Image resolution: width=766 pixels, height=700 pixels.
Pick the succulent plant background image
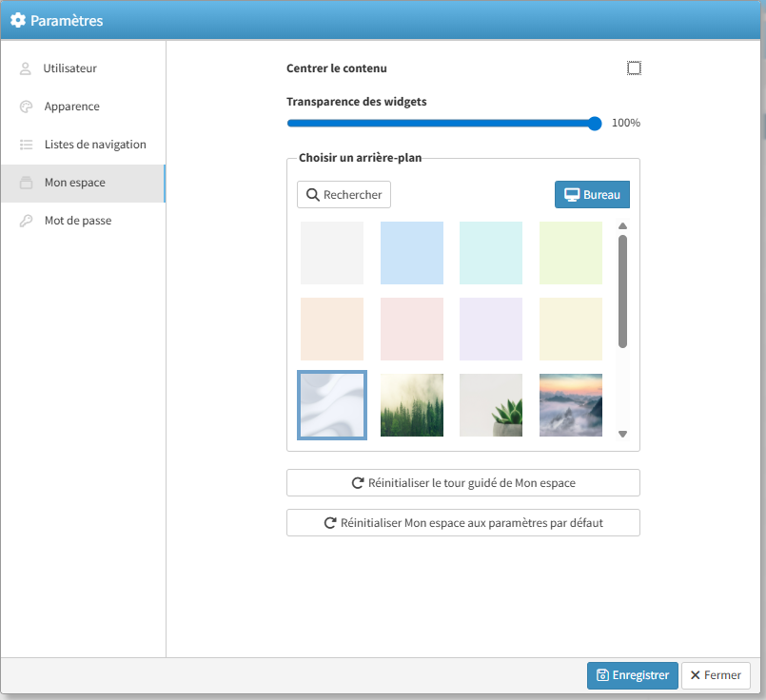[x=491, y=405]
